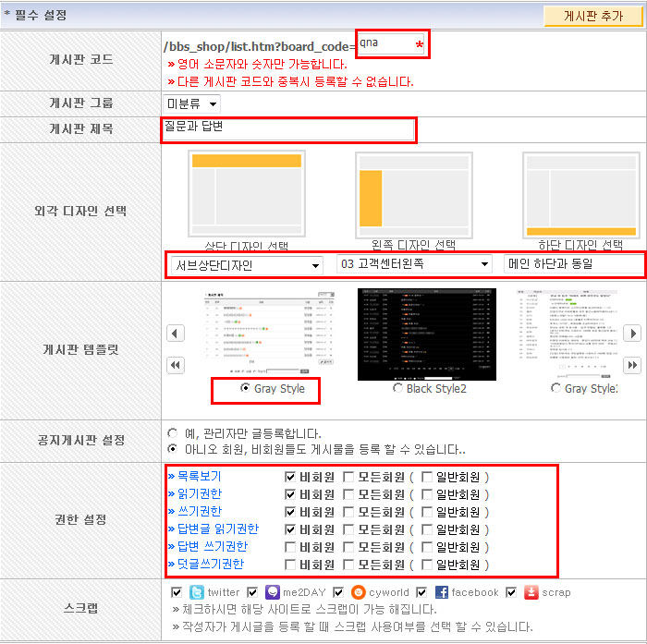Click the next template single-arrow icon

point(632,334)
